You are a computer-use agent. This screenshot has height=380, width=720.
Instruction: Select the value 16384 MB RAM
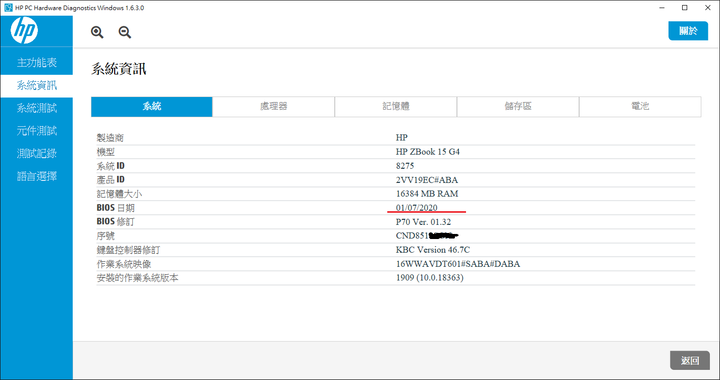pyautogui.click(x=427, y=194)
